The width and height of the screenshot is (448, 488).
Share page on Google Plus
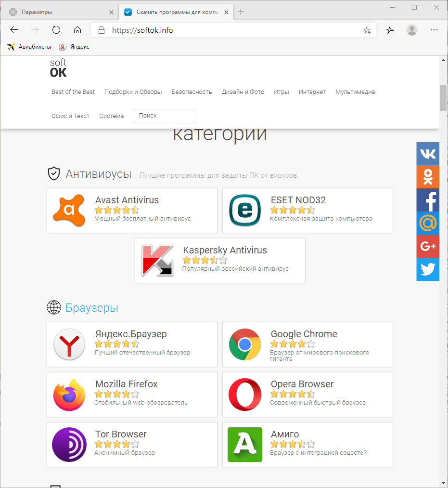click(x=428, y=246)
